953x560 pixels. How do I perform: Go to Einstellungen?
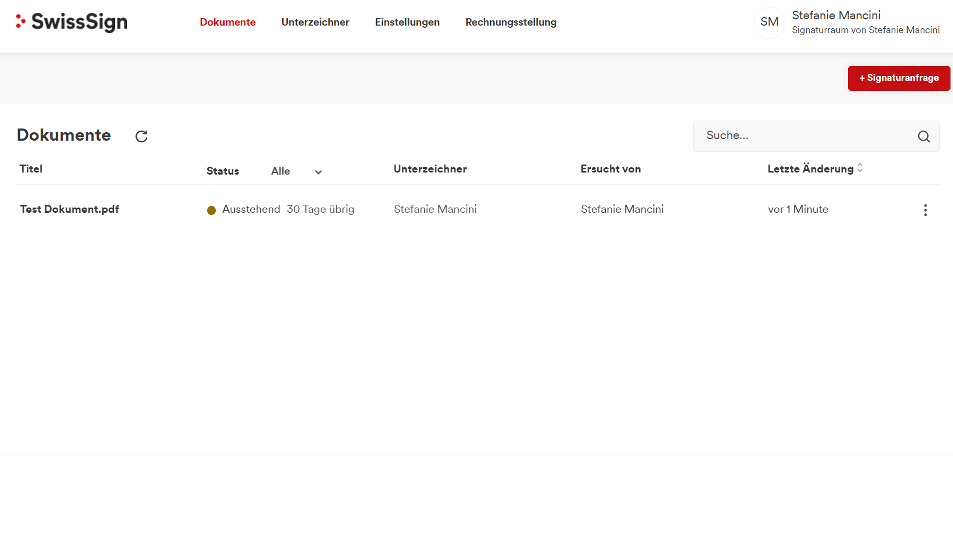tap(407, 22)
